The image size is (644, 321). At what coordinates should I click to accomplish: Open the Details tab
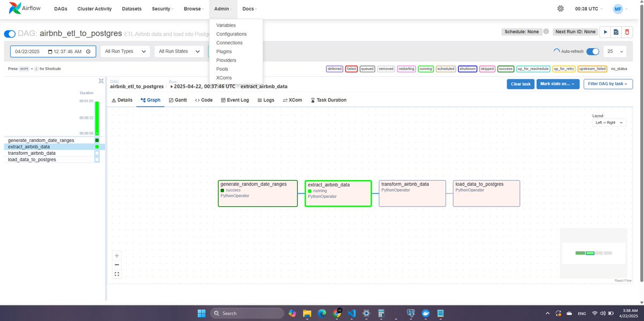(x=122, y=100)
